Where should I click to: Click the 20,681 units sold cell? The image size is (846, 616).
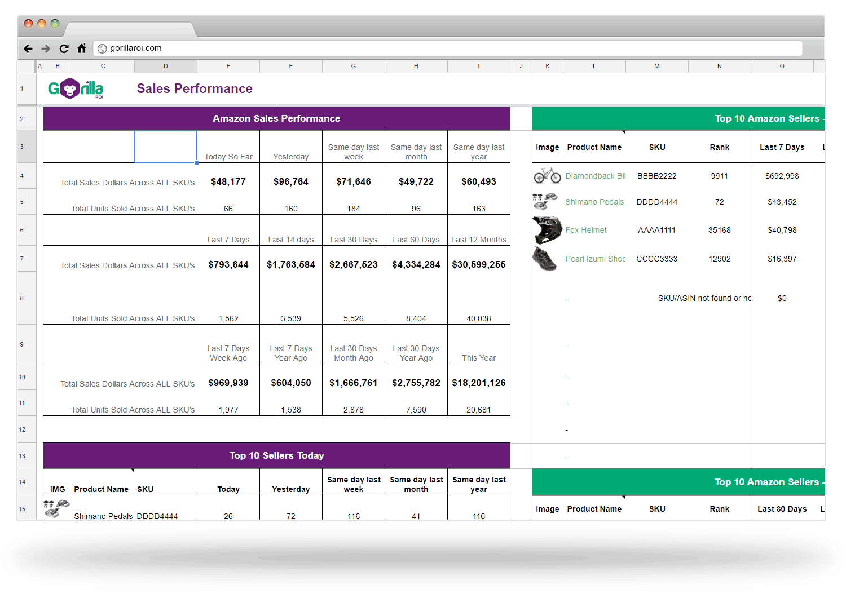(479, 410)
